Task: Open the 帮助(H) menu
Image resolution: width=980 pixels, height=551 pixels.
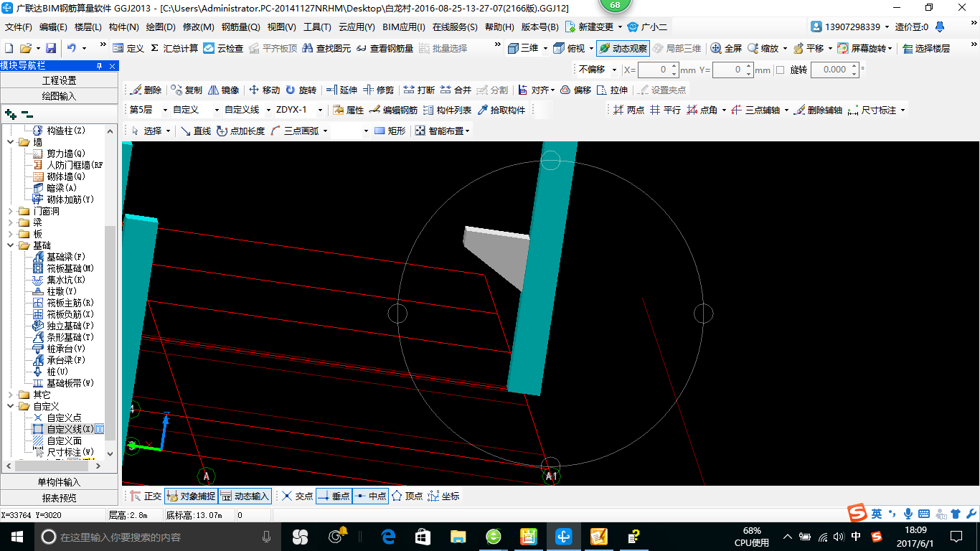Action: tap(499, 27)
